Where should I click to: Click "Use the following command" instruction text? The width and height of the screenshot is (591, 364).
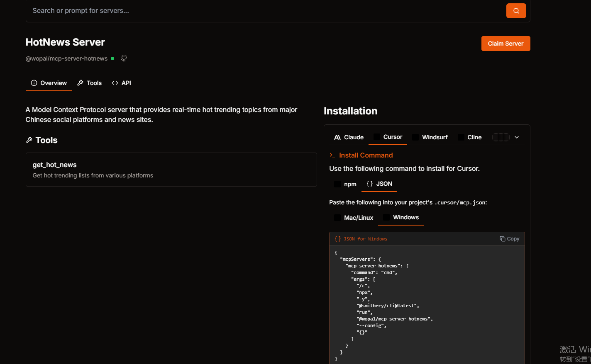point(404,168)
